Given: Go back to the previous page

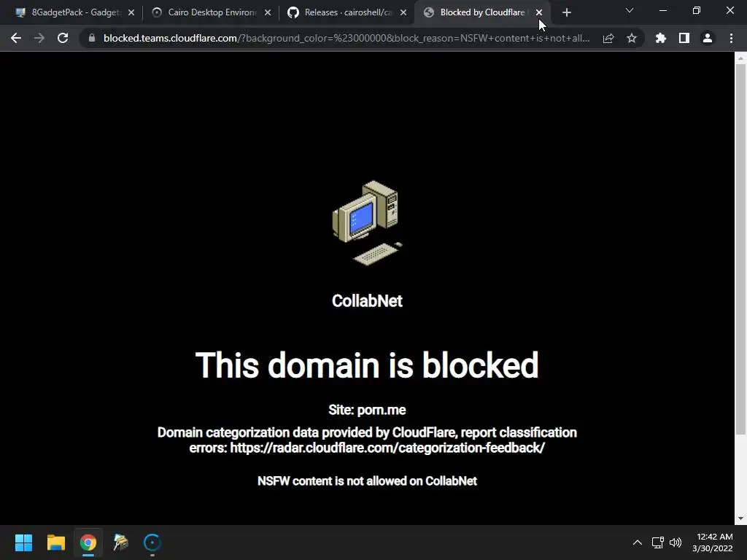Looking at the screenshot, I should tap(16, 38).
